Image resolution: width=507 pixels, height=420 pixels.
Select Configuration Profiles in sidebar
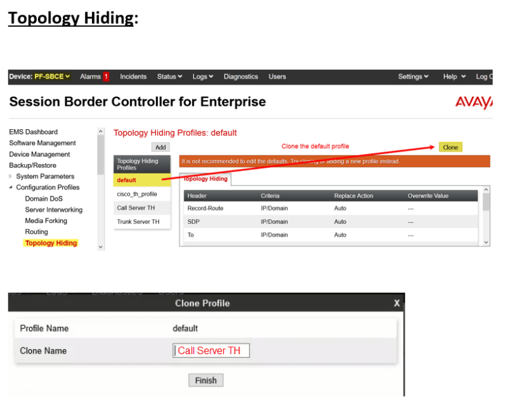tap(48, 188)
